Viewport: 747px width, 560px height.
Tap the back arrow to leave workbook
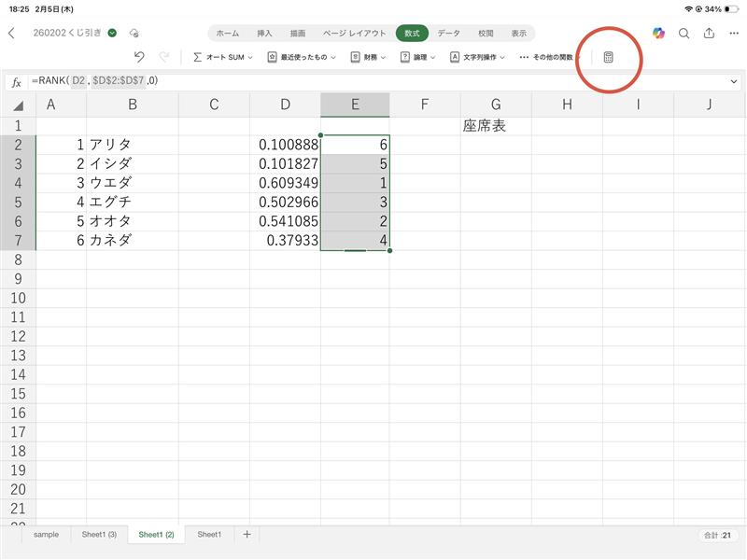click(x=11, y=33)
